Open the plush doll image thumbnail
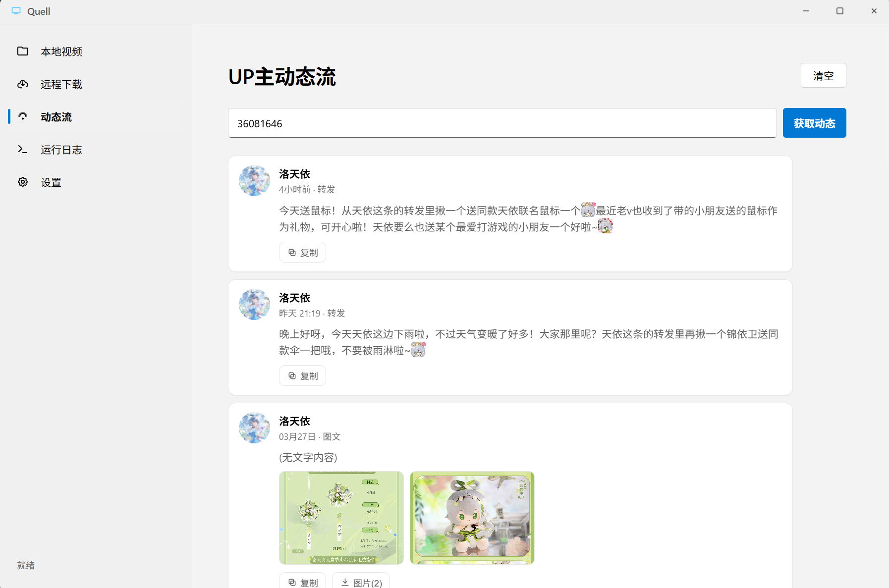889x588 pixels. click(472, 518)
